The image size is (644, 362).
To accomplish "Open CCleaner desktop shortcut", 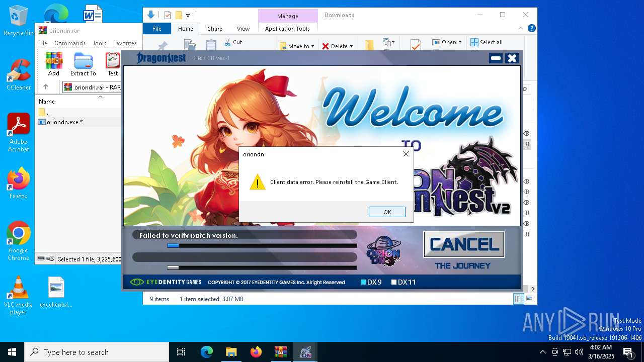I will point(19,75).
